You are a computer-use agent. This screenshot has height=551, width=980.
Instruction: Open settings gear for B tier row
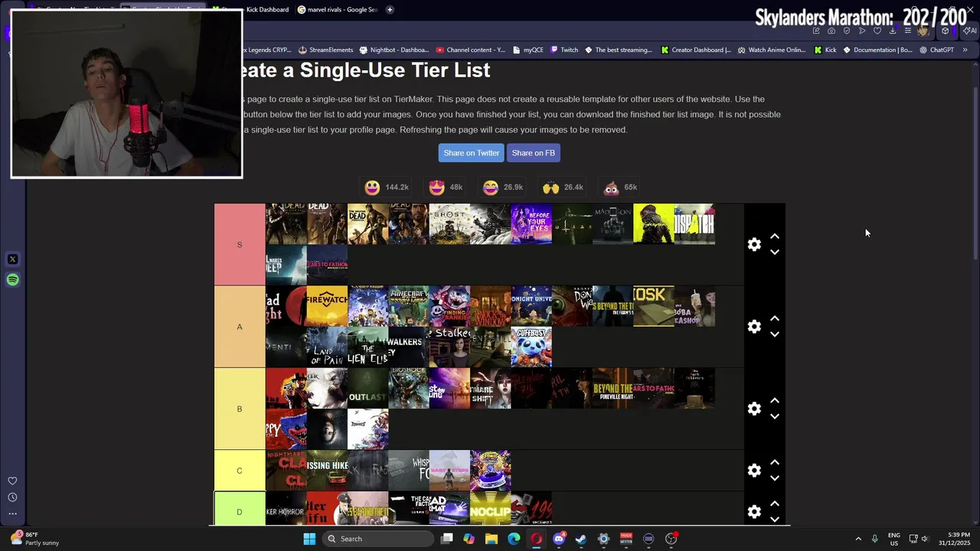754,409
